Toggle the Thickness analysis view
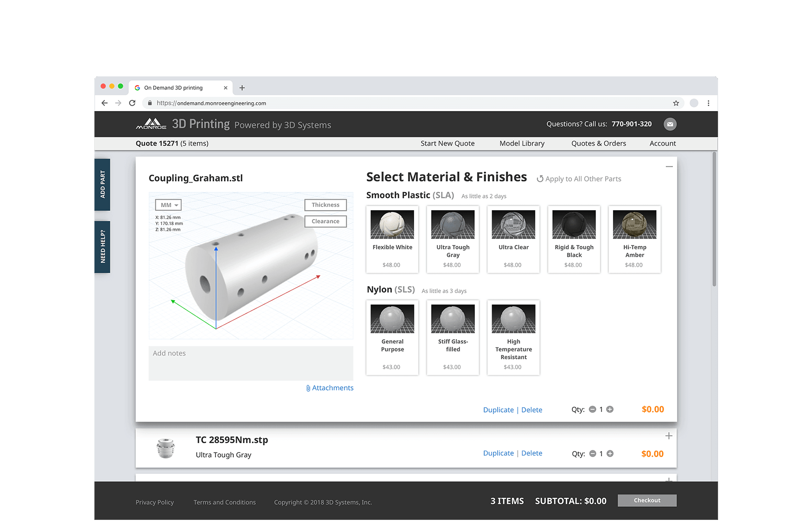This screenshot has height=523, width=812. [325, 205]
